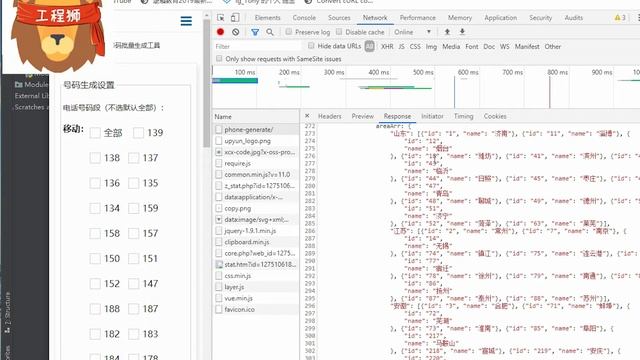Filter requests by Doc type

click(x=489, y=47)
